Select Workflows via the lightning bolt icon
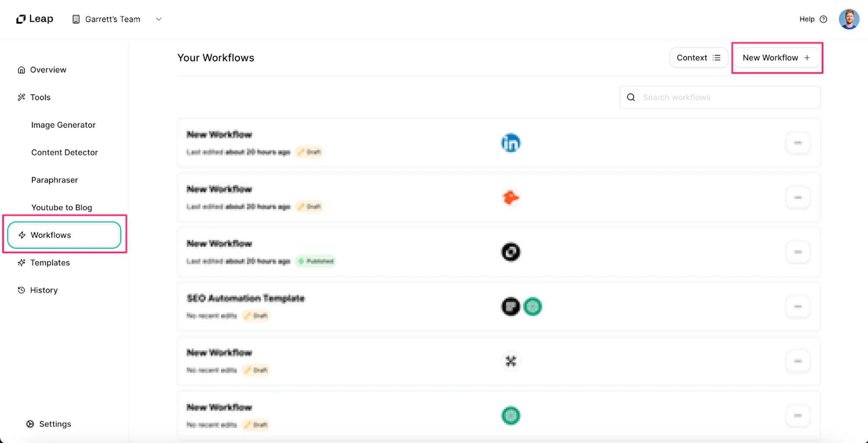Image resolution: width=868 pixels, height=443 pixels. point(22,235)
